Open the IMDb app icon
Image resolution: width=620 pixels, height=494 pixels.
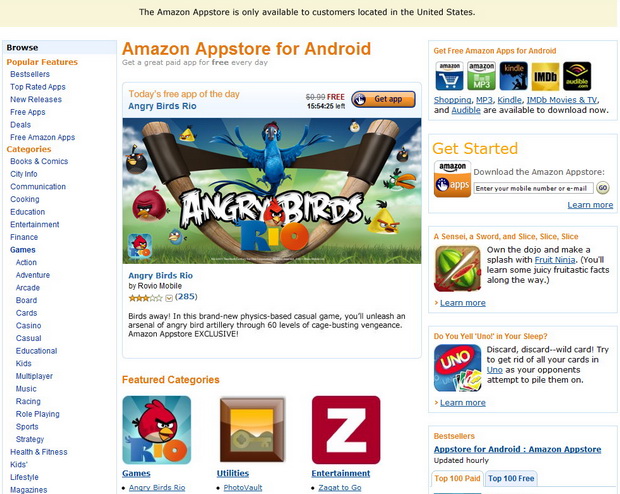click(545, 76)
